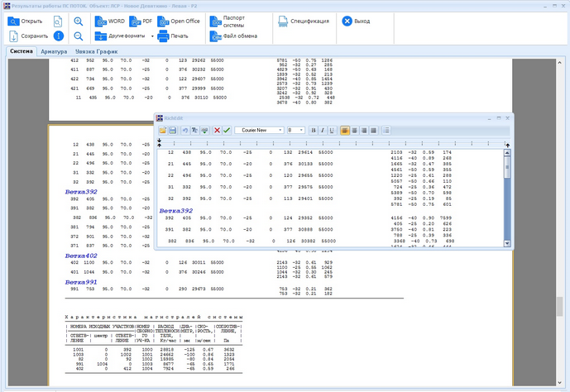This screenshot has height=392, width=570.
Task: Export report to WORD
Action: 110,22
